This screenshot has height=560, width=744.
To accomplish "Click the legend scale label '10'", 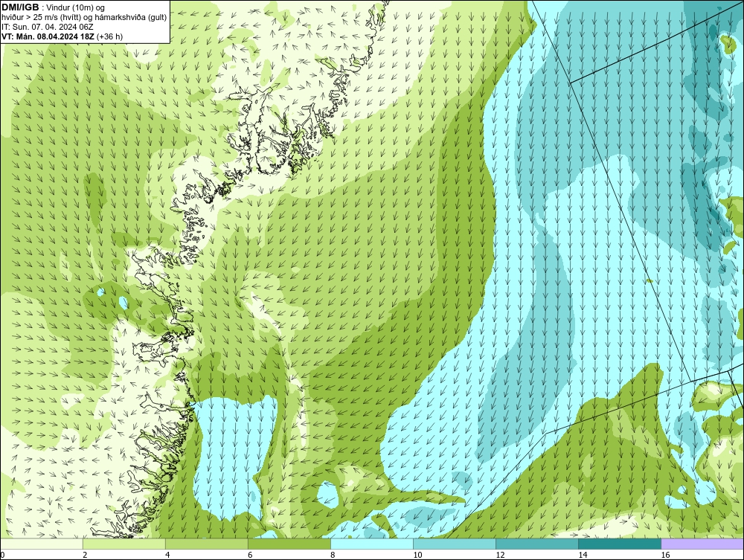I will click(x=417, y=555).
